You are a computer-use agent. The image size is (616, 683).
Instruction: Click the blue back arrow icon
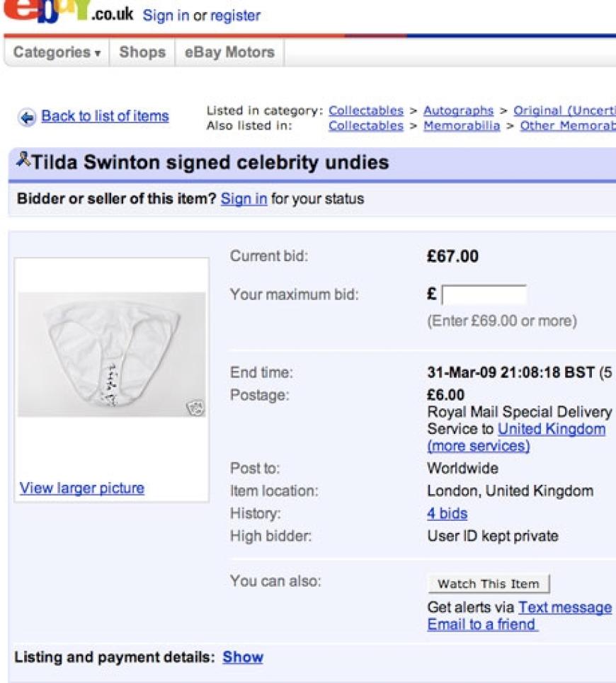pos(27,117)
